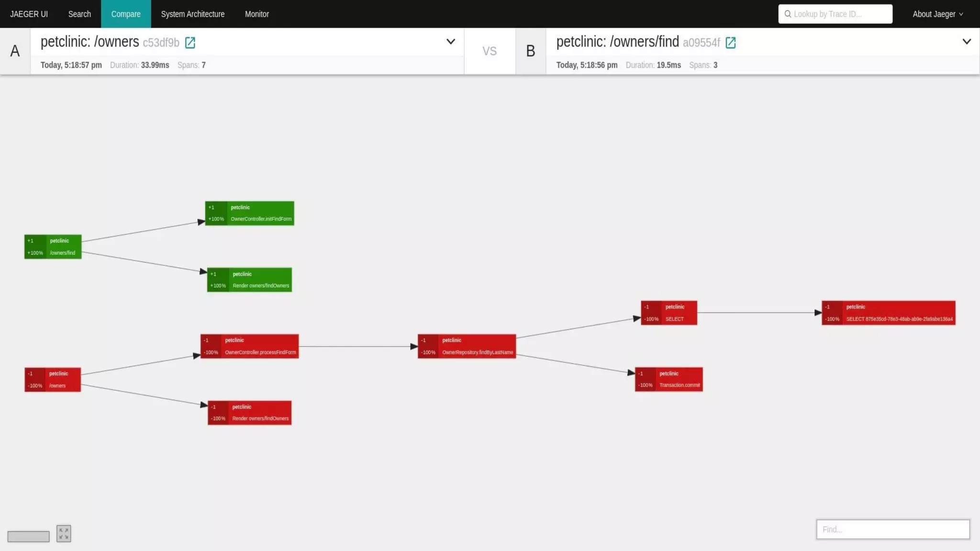Screen dimensions: 980x551
Task: Go to the Monitor tab
Action: coord(256,14)
